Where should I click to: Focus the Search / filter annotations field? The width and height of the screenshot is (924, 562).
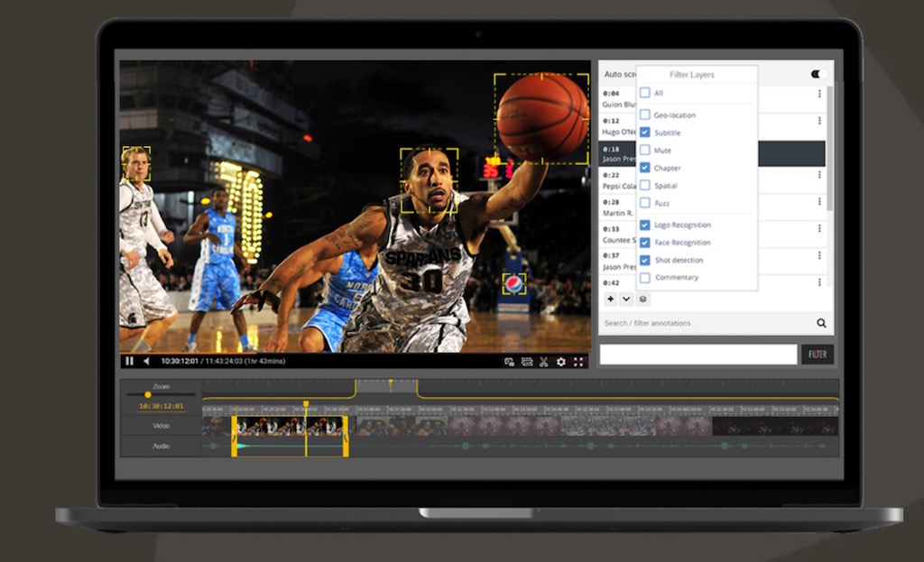click(x=707, y=323)
